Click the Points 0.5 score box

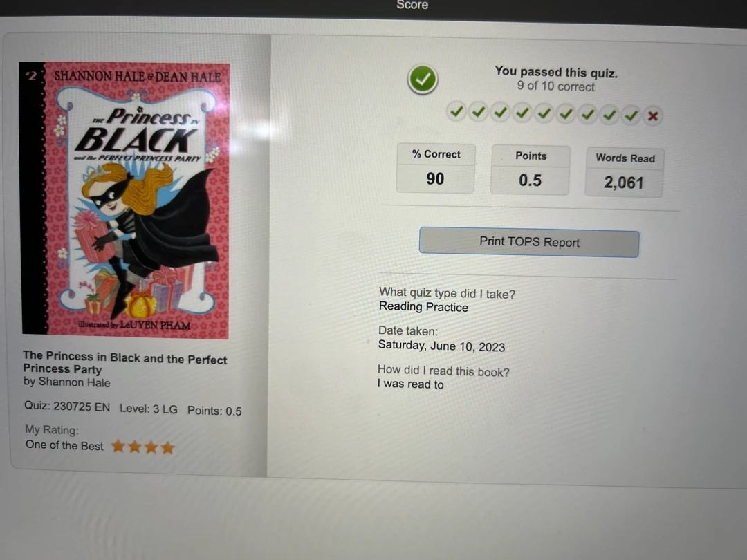point(531,170)
